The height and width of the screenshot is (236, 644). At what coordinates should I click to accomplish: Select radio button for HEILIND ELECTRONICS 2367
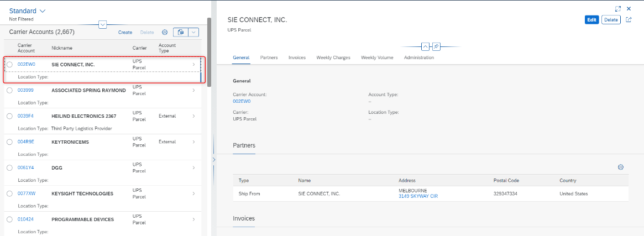pos(10,116)
